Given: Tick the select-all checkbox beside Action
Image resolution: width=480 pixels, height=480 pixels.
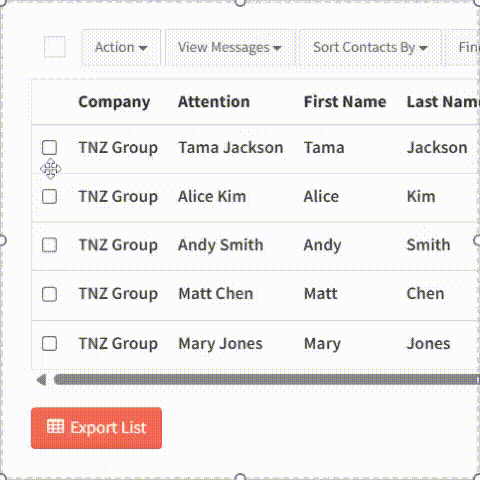Looking at the screenshot, I should (55, 47).
